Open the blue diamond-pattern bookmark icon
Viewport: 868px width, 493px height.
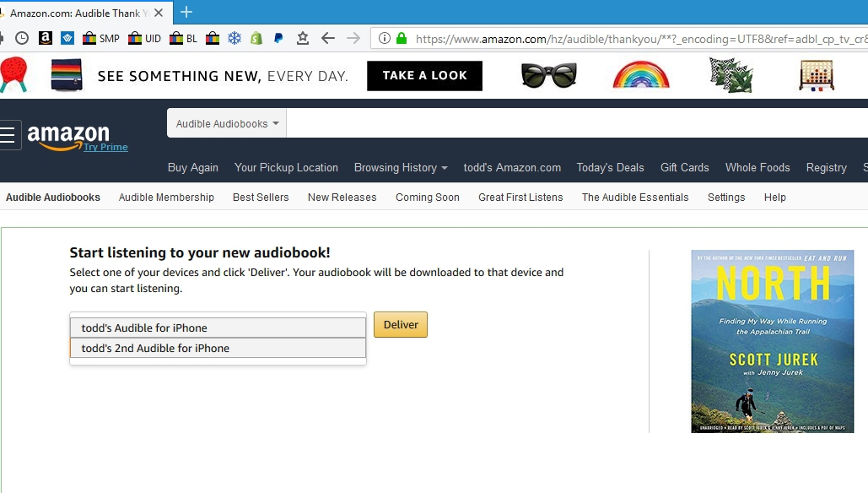click(x=67, y=38)
